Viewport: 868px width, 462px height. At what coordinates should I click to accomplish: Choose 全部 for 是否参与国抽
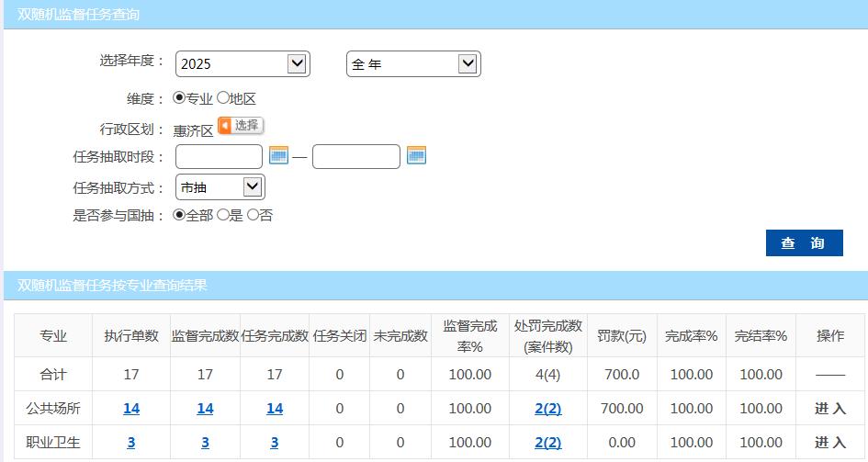coord(179,215)
